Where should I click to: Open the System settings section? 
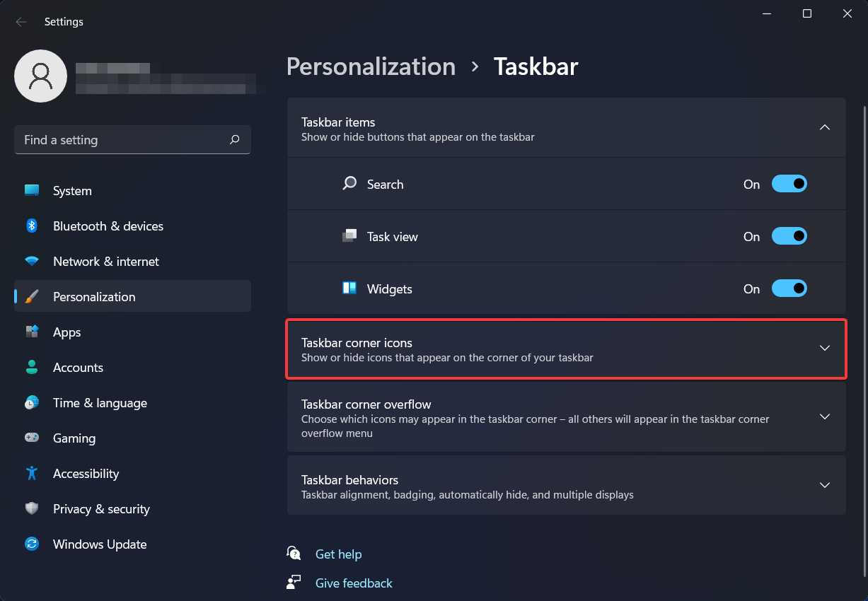(71, 190)
